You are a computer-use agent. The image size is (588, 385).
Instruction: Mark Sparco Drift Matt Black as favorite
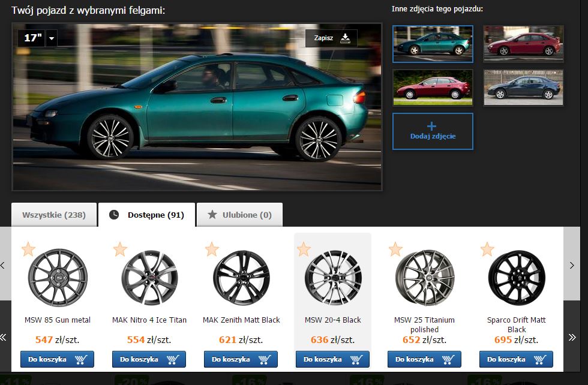click(x=487, y=249)
